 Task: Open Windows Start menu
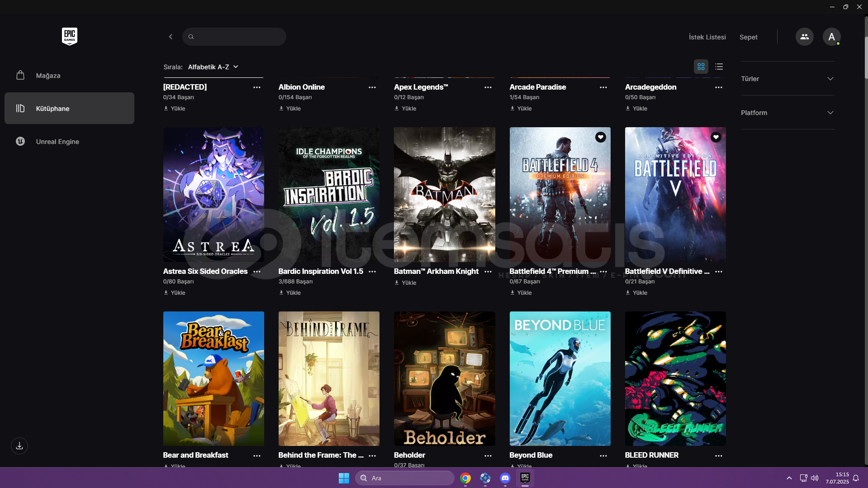pos(344,478)
